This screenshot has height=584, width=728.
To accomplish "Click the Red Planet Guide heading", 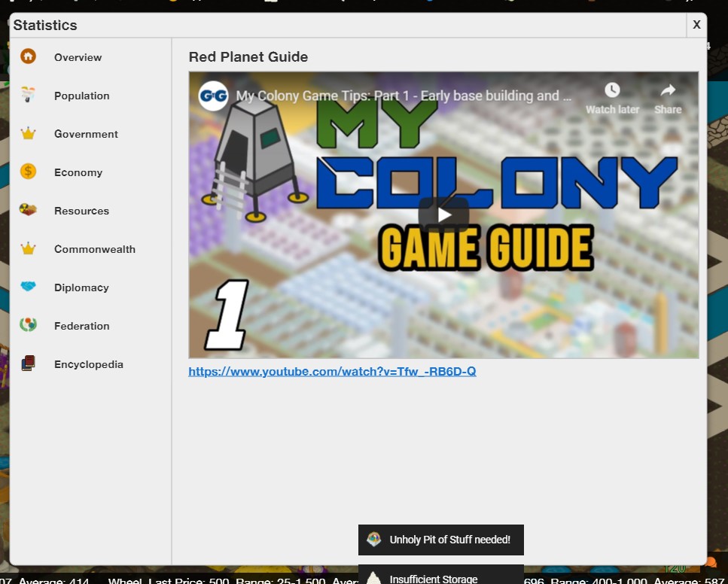I will 248,56.
